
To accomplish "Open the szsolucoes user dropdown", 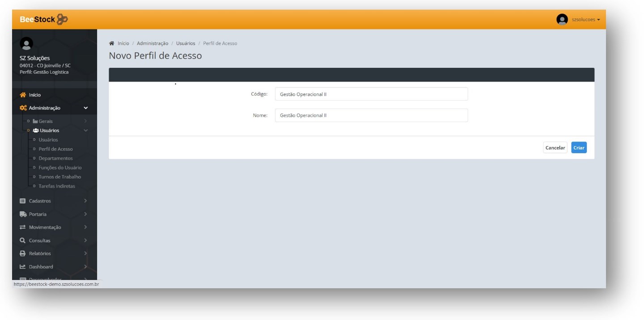I will pyautogui.click(x=585, y=20).
